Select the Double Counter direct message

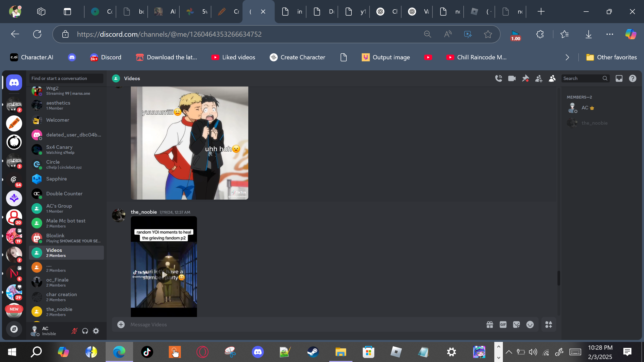point(66,194)
